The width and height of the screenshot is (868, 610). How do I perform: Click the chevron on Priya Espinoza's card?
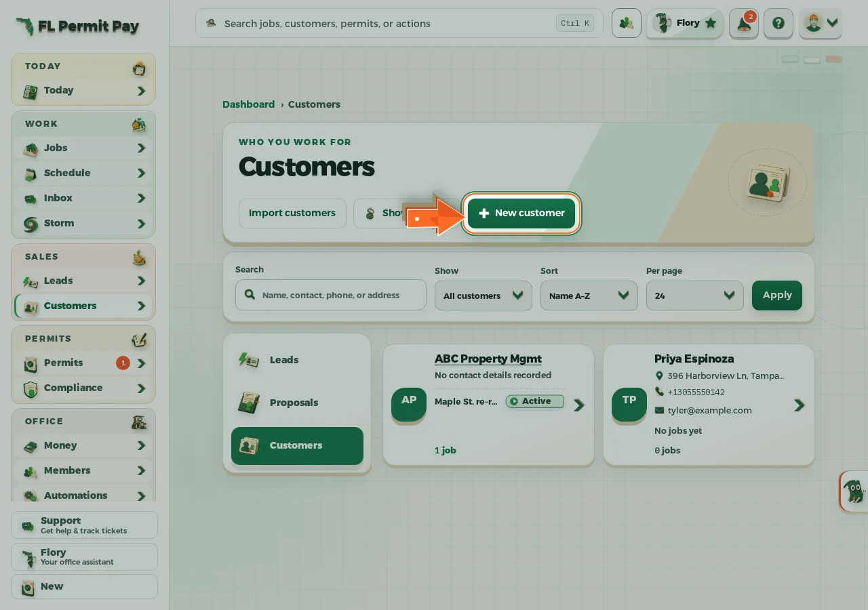point(800,405)
